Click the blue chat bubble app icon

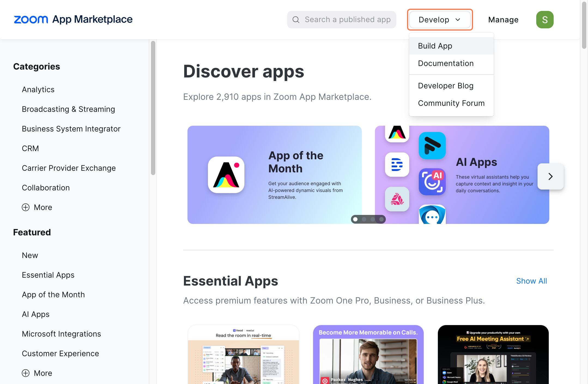pyautogui.click(x=432, y=215)
